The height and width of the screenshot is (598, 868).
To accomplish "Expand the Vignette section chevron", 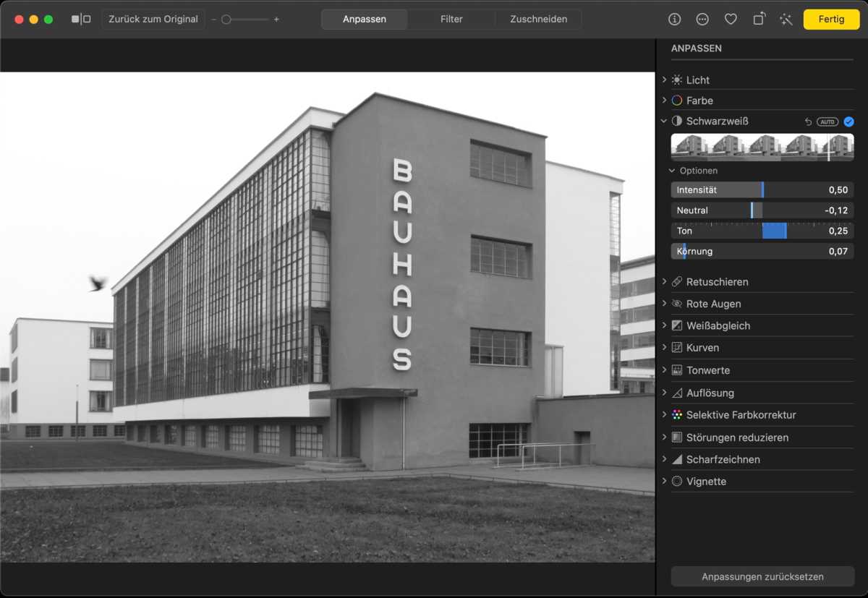I will (x=664, y=481).
